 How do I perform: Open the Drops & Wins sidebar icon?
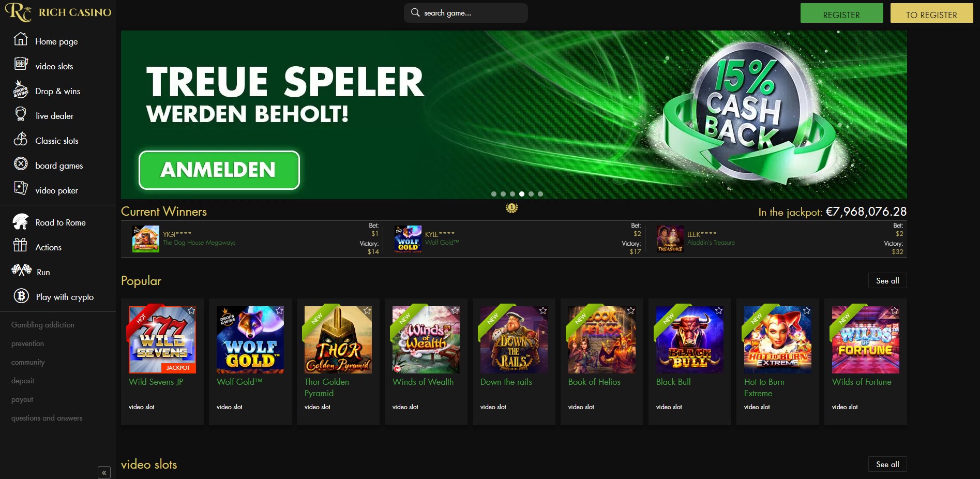tap(21, 89)
